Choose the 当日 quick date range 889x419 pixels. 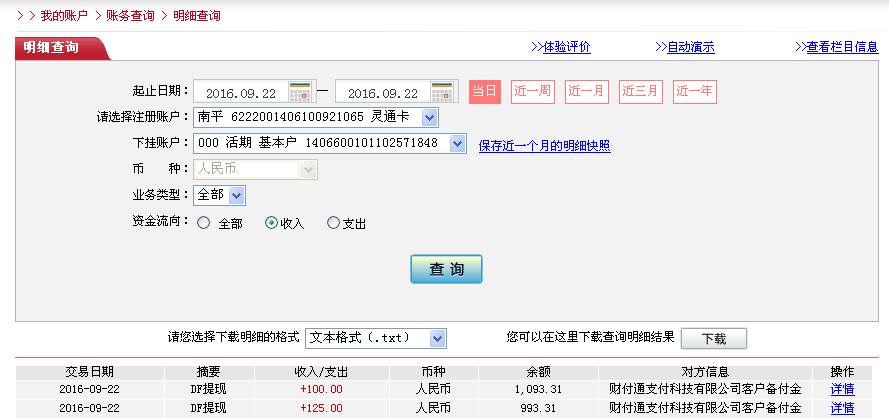coord(484,91)
